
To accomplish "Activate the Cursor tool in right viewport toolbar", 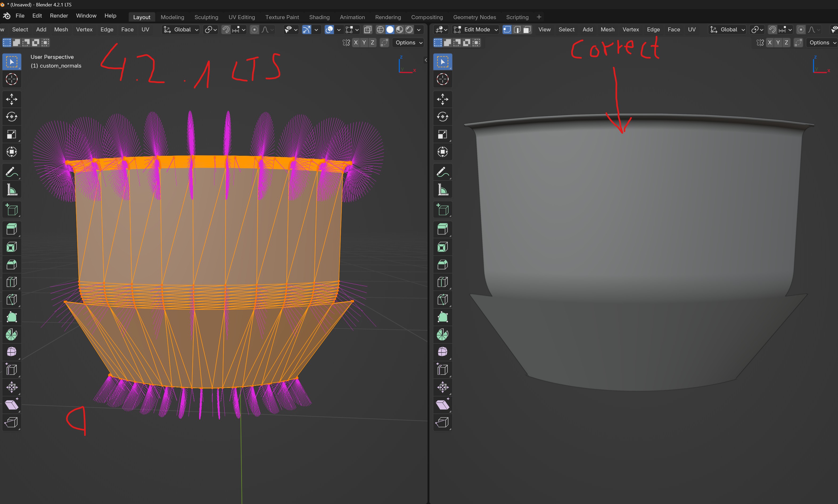I will click(442, 79).
